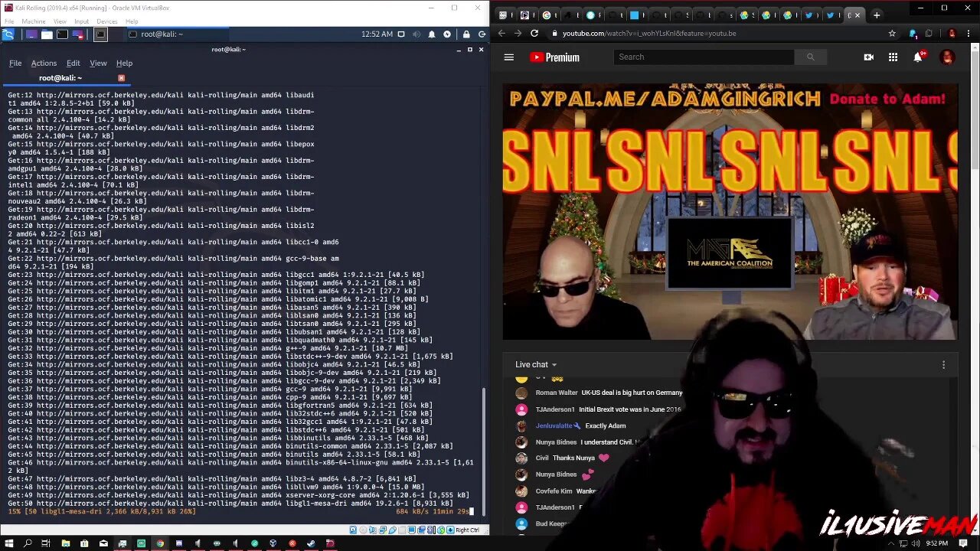Open terminal File menu
Screen dimensions: 980x551
[15, 63]
